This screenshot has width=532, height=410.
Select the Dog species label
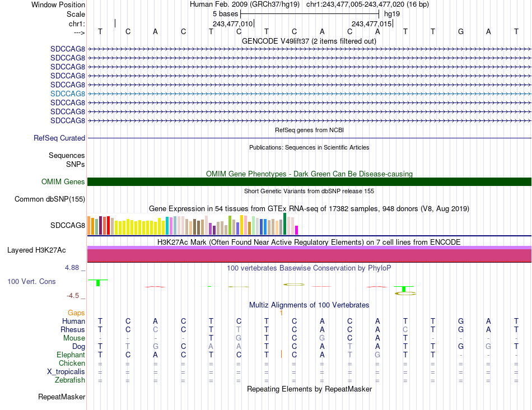click(x=78, y=347)
